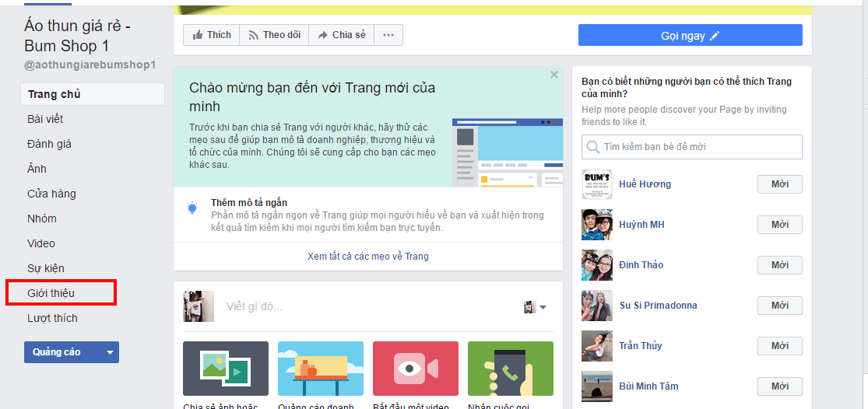Click the page layout illustration in welcome banner
This screenshot has width=868, height=409.
point(507,152)
